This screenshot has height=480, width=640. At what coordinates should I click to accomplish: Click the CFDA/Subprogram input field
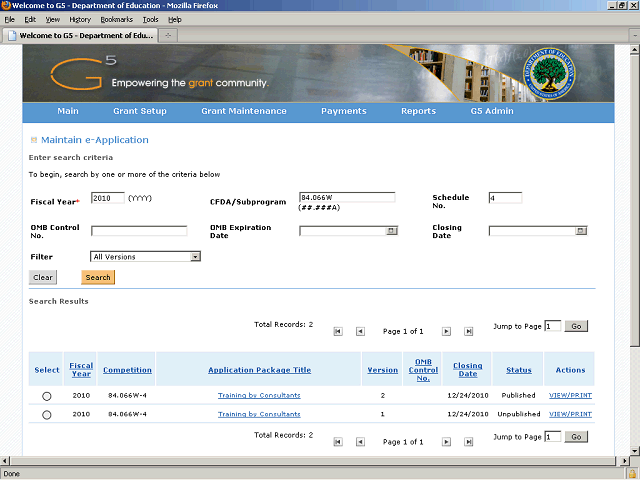pyautogui.click(x=347, y=198)
